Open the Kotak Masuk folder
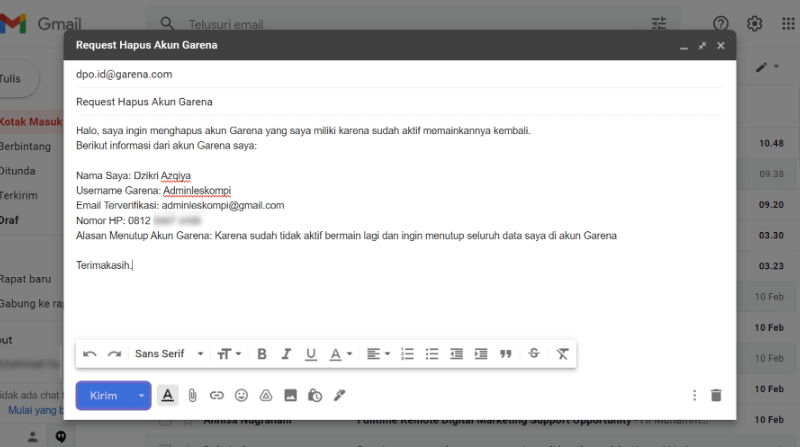 tap(31, 122)
